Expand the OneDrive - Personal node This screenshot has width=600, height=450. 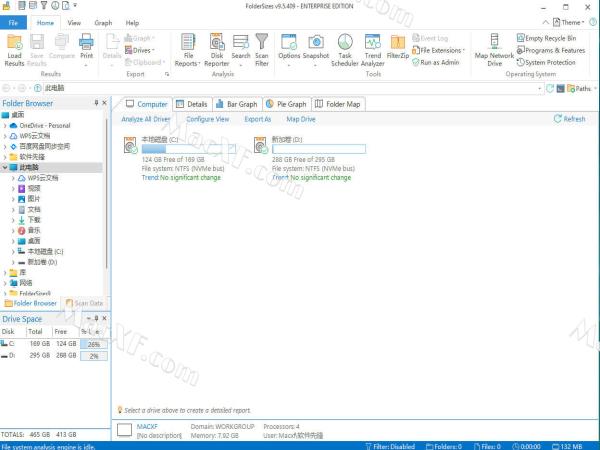click(x=5, y=126)
